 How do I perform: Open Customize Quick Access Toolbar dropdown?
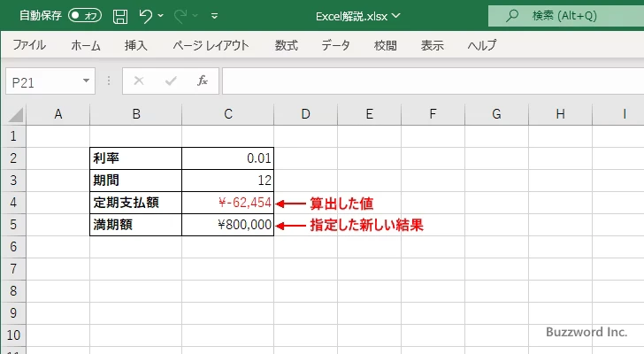pos(214,16)
